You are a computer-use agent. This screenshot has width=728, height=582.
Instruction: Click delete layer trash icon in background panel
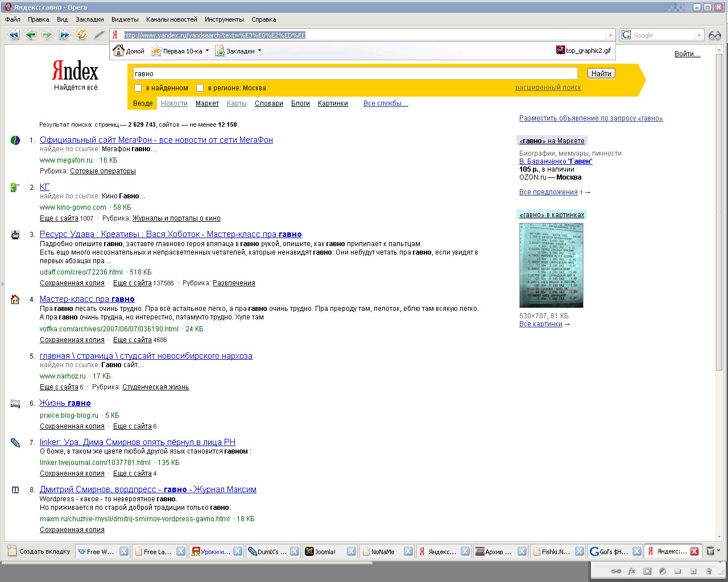[709, 571]
